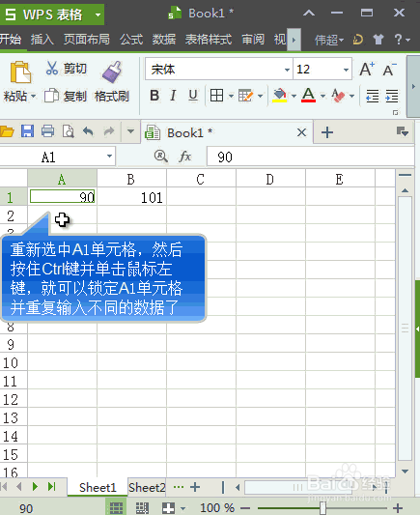The width and height of the screenshot is (420, 515).
Task: Switch to 公式 tab
Action: (131, 40)
